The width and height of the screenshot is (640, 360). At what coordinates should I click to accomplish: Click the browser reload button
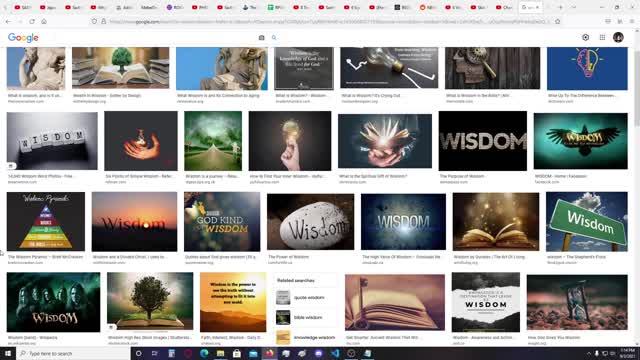32,21
